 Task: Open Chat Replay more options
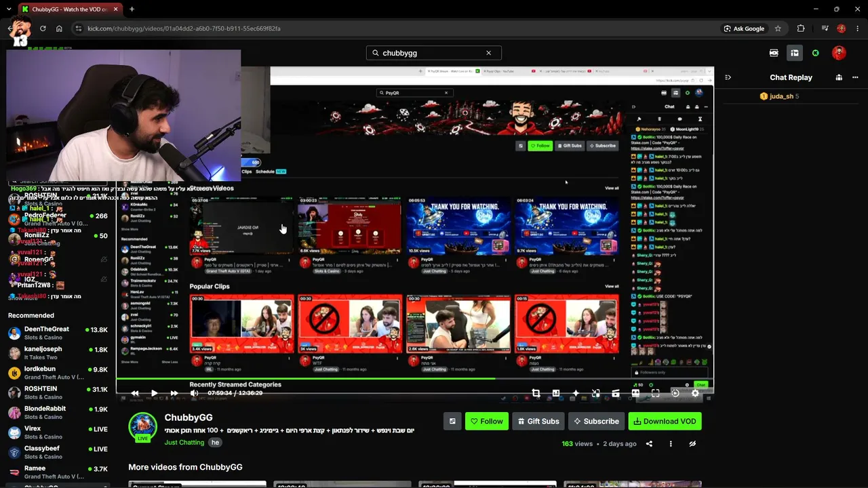(854, 77)
